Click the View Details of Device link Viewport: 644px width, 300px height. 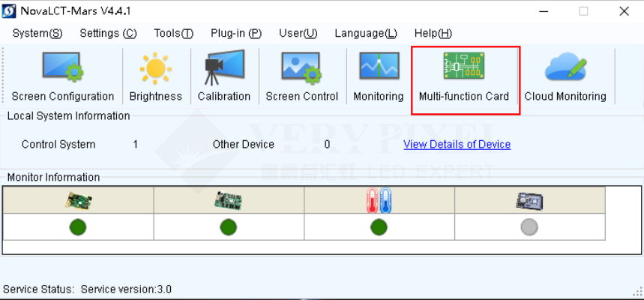pos(457,144)
